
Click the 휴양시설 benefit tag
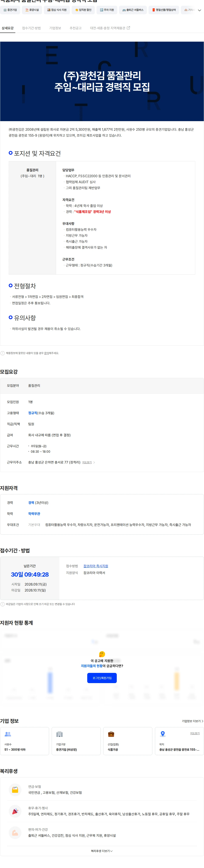click(32, 10)
